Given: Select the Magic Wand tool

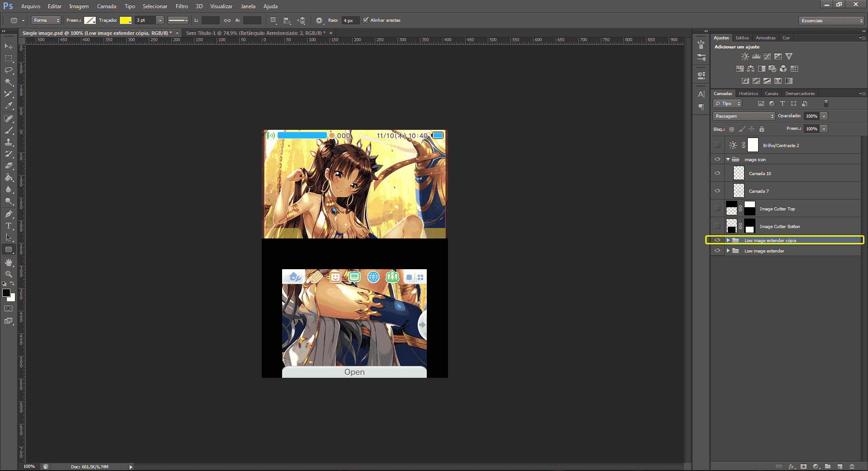Looking at the screenshot, I should 9,82.
